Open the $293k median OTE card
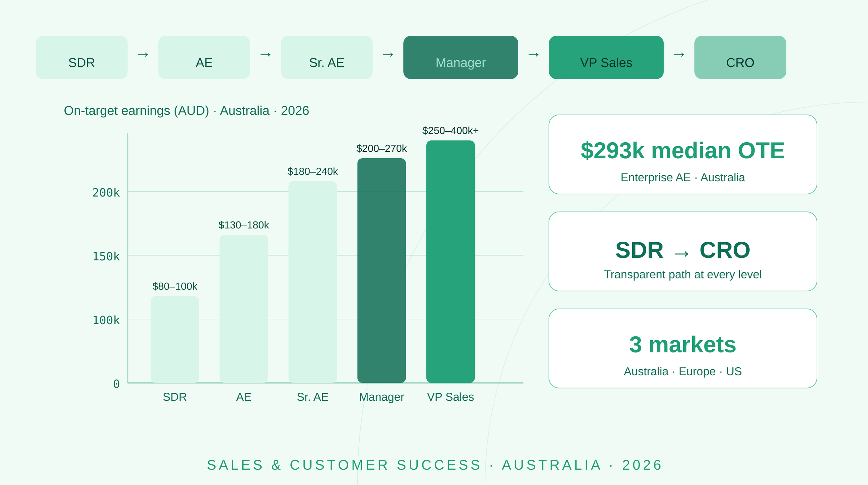The width and height of the screenshot is (868, 485). pyautogui.click(x=683, y=154)
